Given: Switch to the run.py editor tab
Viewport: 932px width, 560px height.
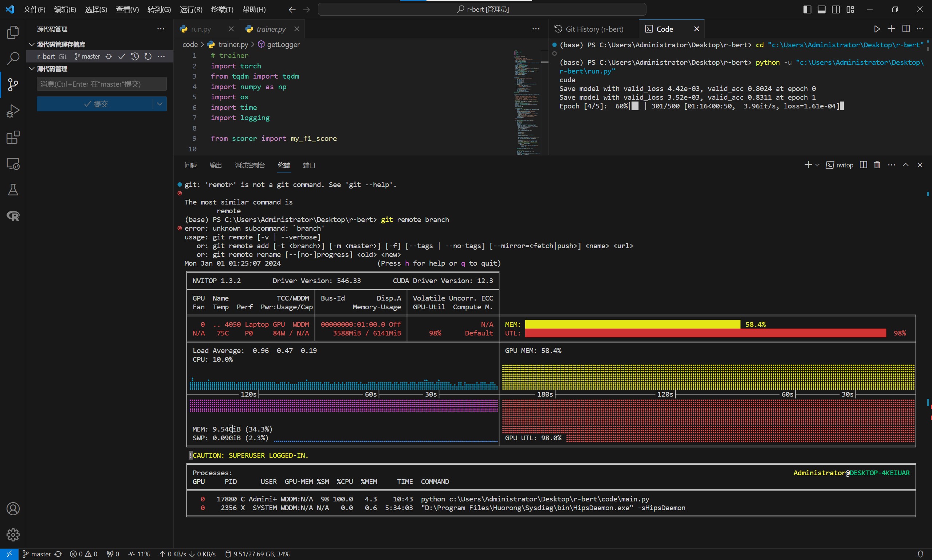Looking at the screenshot, I should (201, 29).
